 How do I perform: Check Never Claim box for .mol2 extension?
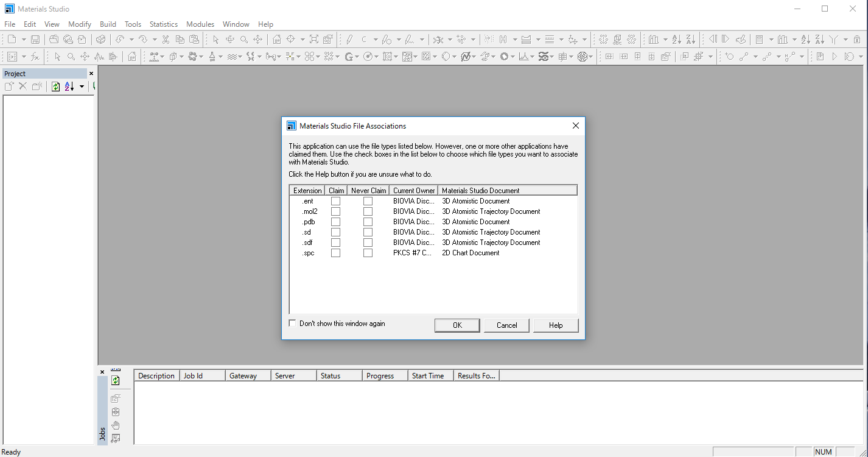click(x=368, y=211)
